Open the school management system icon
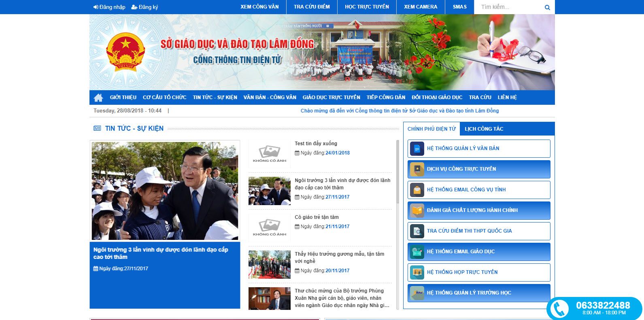Screen dimensions: 644x320 coord(417,293)
